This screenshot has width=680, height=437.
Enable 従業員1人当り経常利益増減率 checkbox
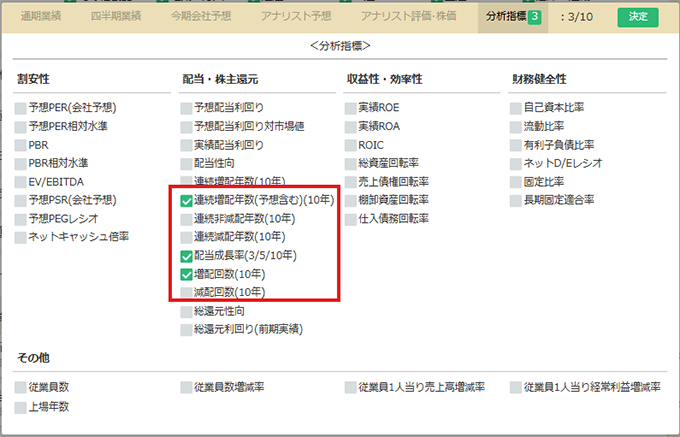click(x=516, y=388)
